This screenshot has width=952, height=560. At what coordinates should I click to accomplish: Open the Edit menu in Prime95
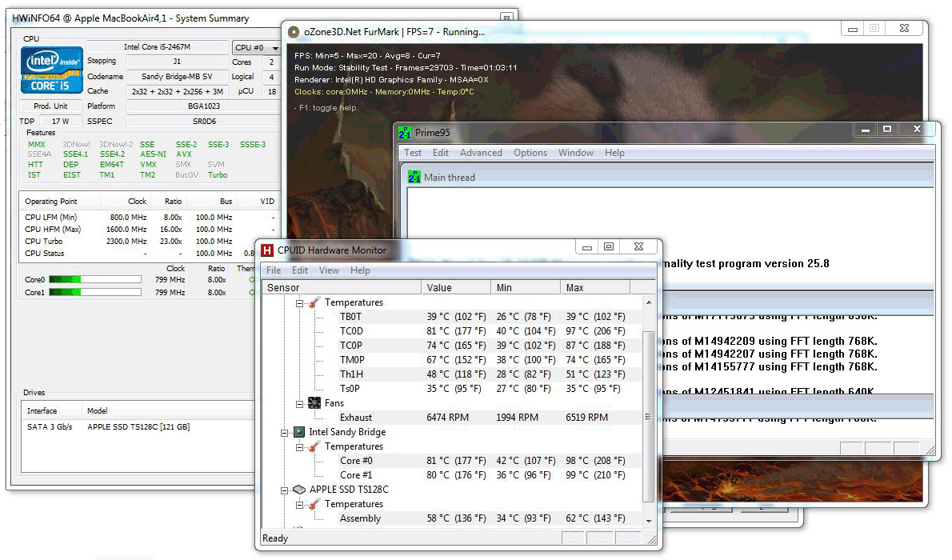[x=441, y=153]
